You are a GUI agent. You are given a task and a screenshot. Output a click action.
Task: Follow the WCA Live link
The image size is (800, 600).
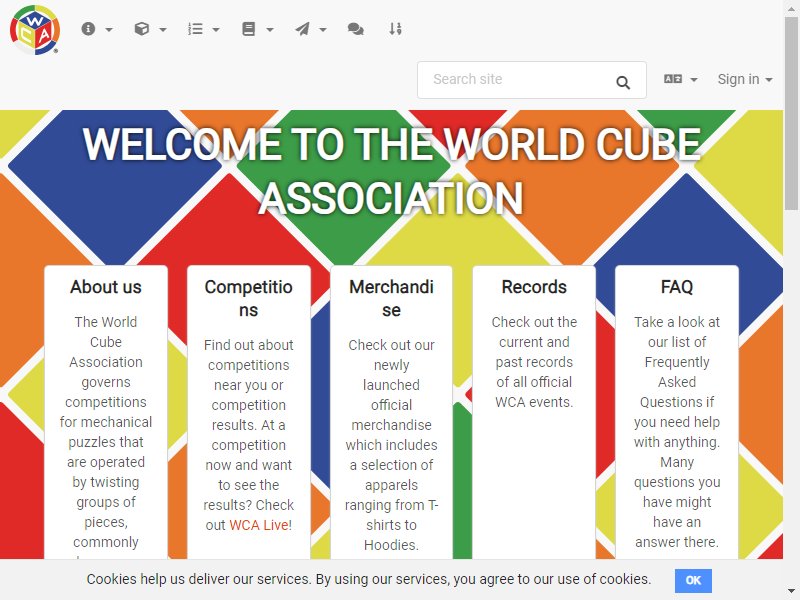coord(259,524)
